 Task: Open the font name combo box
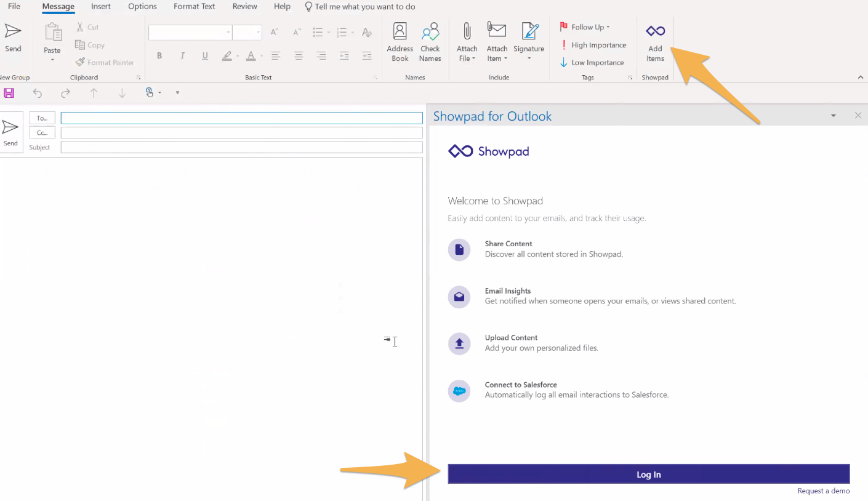[x=190, y=32]
